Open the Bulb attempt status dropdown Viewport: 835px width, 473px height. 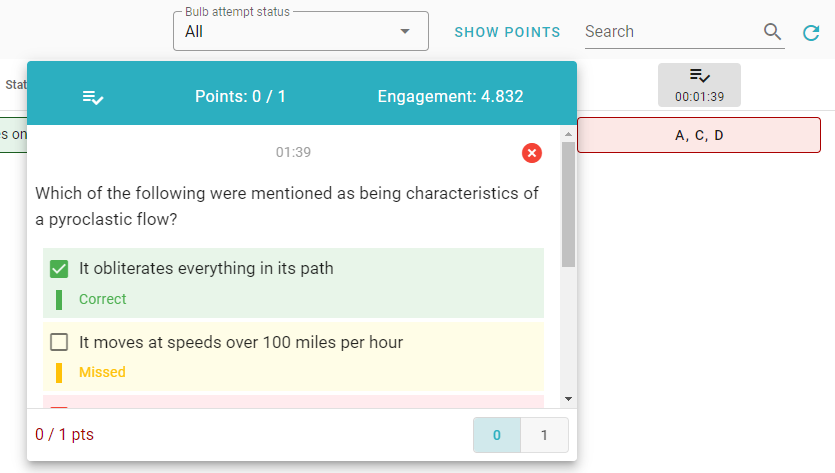[x=300, y=31]
